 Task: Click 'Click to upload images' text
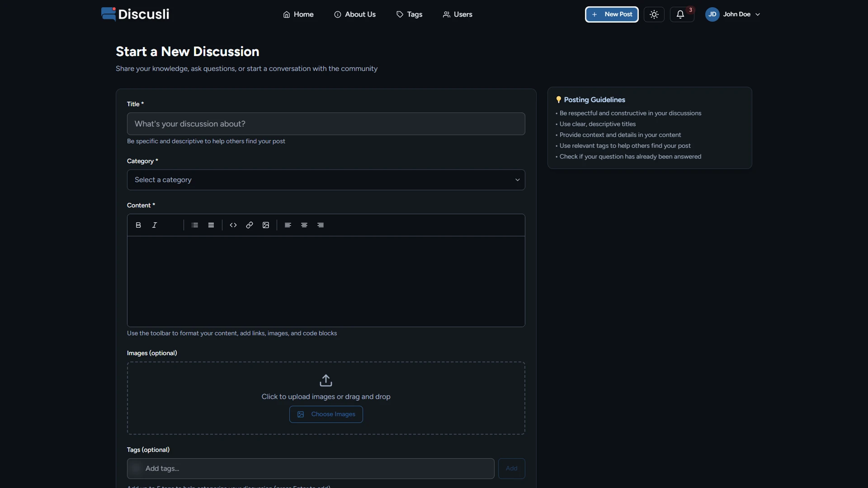326,397
